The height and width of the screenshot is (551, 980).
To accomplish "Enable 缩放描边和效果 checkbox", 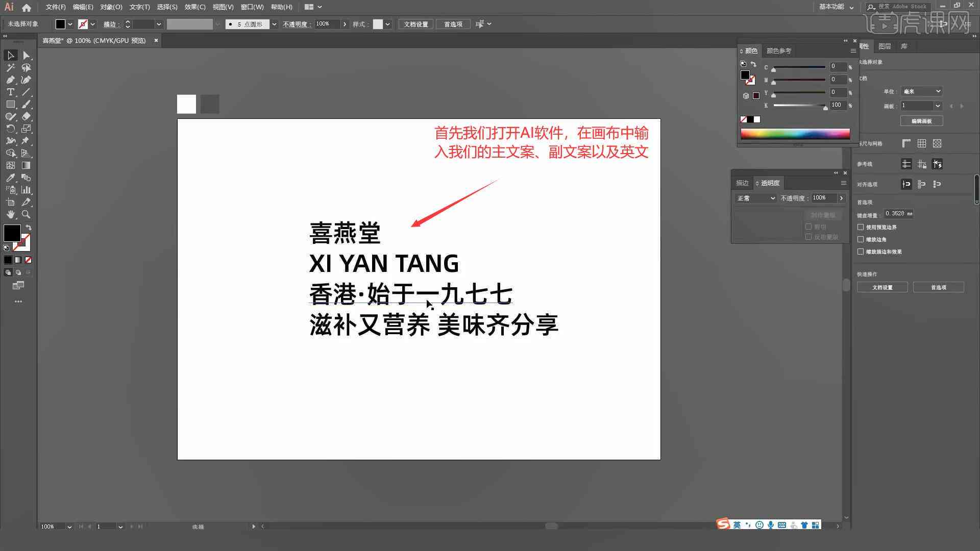I will (861, 252).
